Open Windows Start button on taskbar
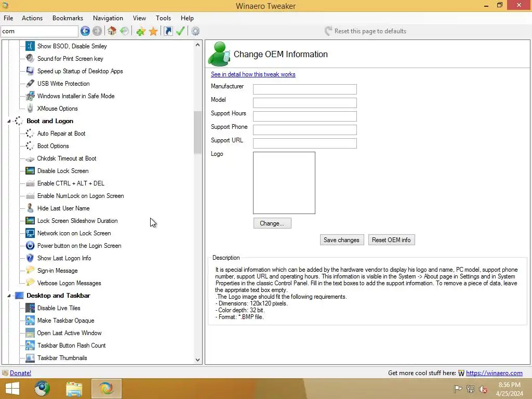 (x=12, y=389)
